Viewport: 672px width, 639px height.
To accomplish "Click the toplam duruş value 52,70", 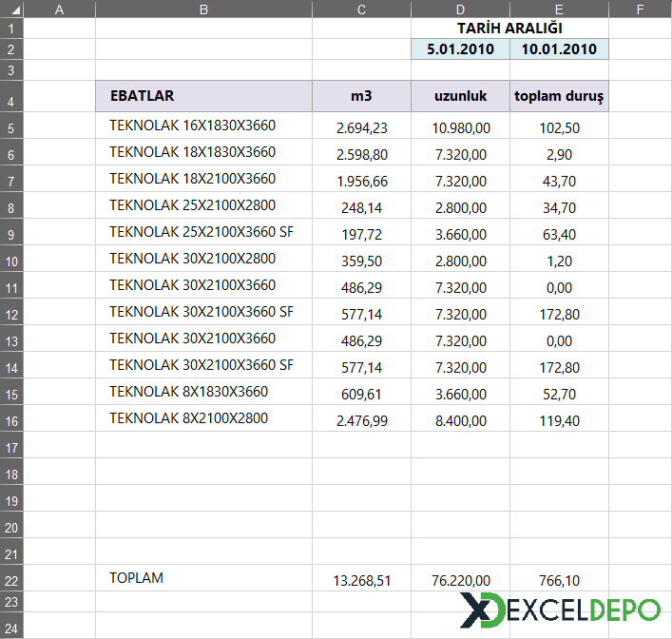I will [559, 394].
